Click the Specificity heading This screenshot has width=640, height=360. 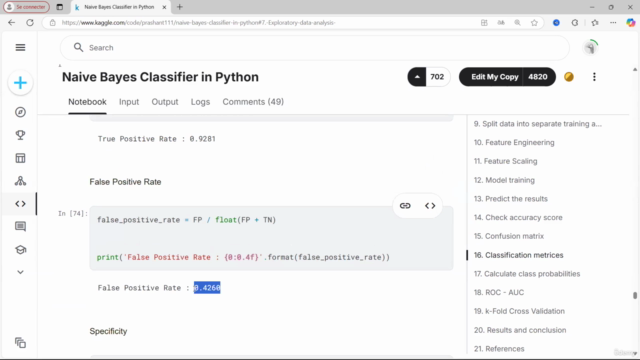tap(108, 331)
